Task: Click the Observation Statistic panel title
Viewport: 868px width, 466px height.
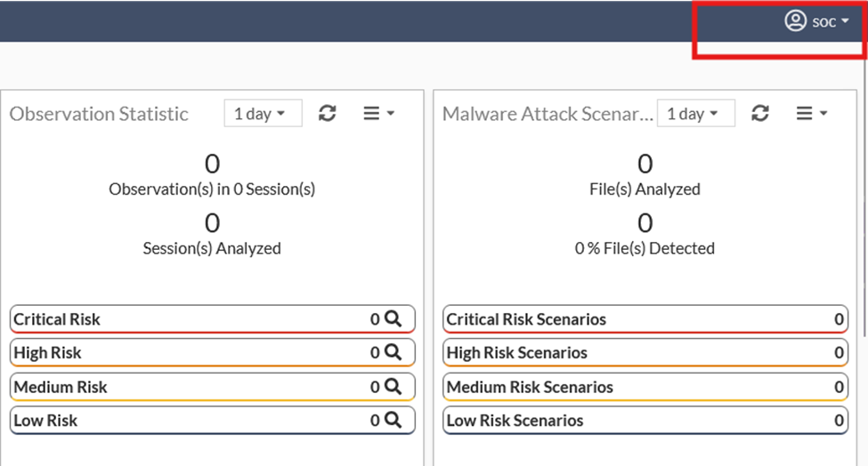Action: pyautogui.click(x=99, y=113)
